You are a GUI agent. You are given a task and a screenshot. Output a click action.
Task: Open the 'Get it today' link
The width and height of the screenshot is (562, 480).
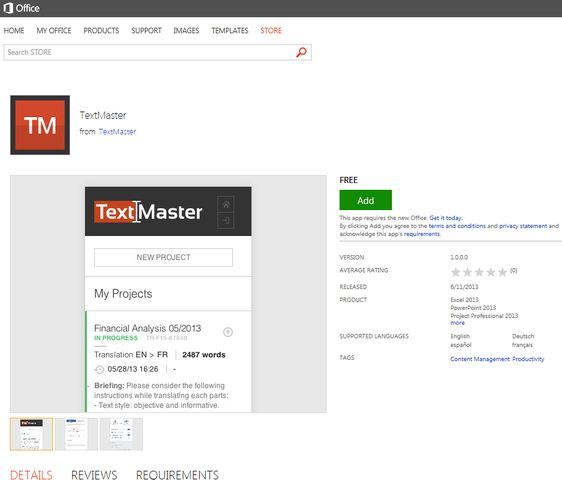(446, 218)
